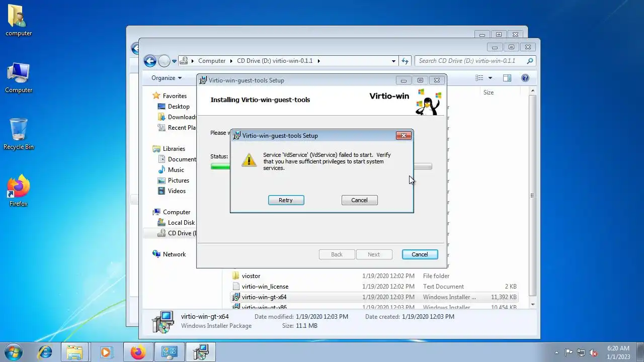The height and width of the screenshot is (362, 644).
Task: Launch Internet Explorer from taskbar
Action: click(45, 352)
